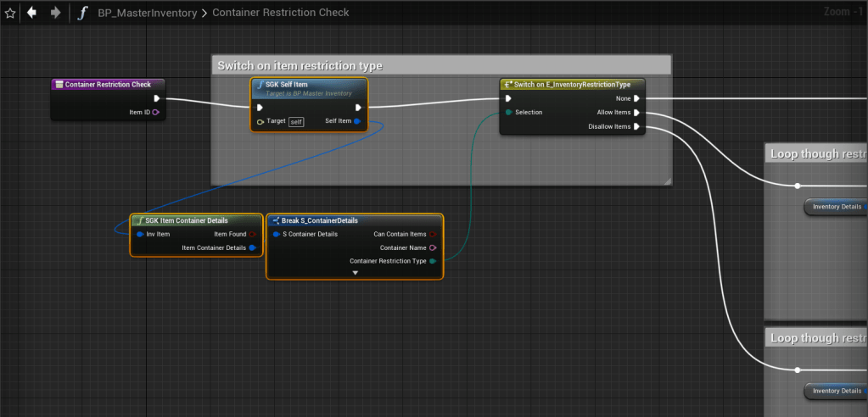Image resolution: width=868 pixels, height=417 pixels.
Task: Click the Item Found boolean pin
Action: 253,234
